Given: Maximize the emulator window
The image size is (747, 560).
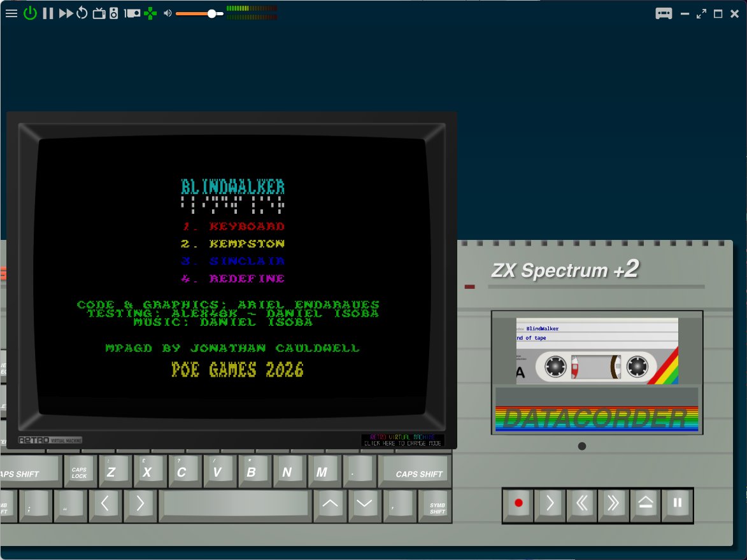Looking at the screenshot, I should (718, 14).
